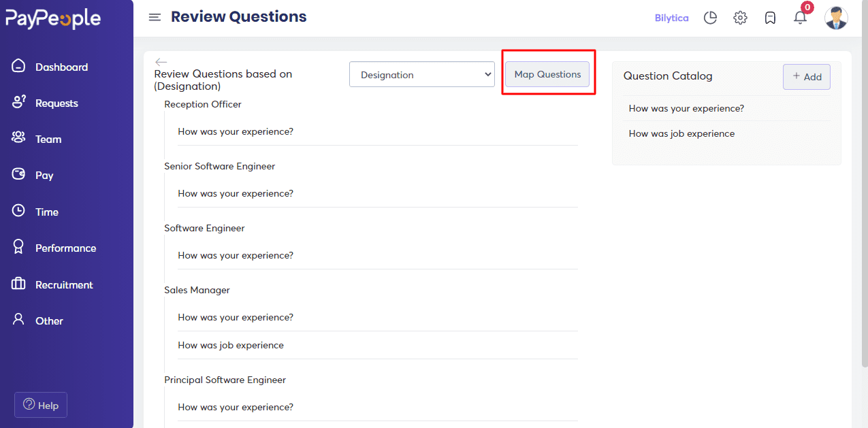Click Senior Software Engineer's experience question
This screenshot has width=868, height=428.
point(236,193)
